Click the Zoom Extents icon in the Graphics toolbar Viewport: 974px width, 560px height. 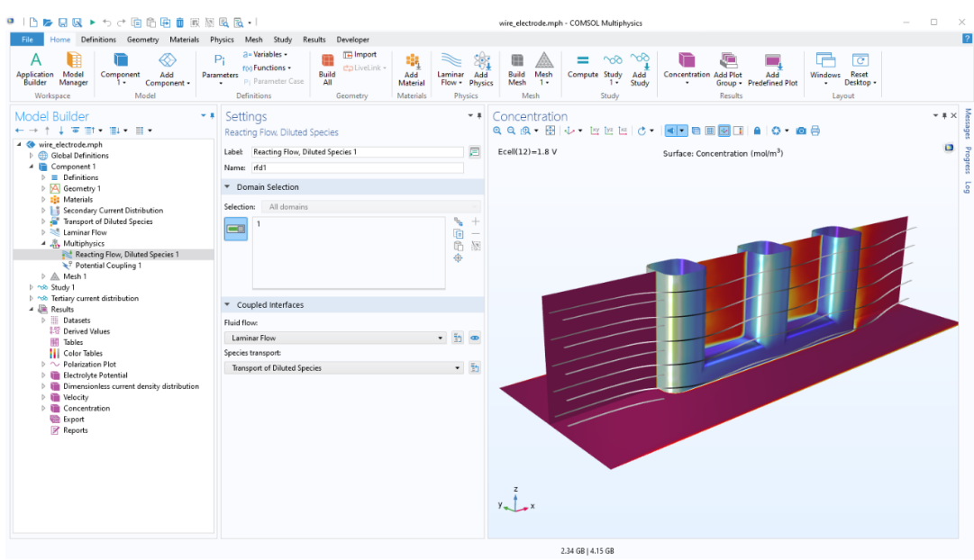click(x=551, y=131)
